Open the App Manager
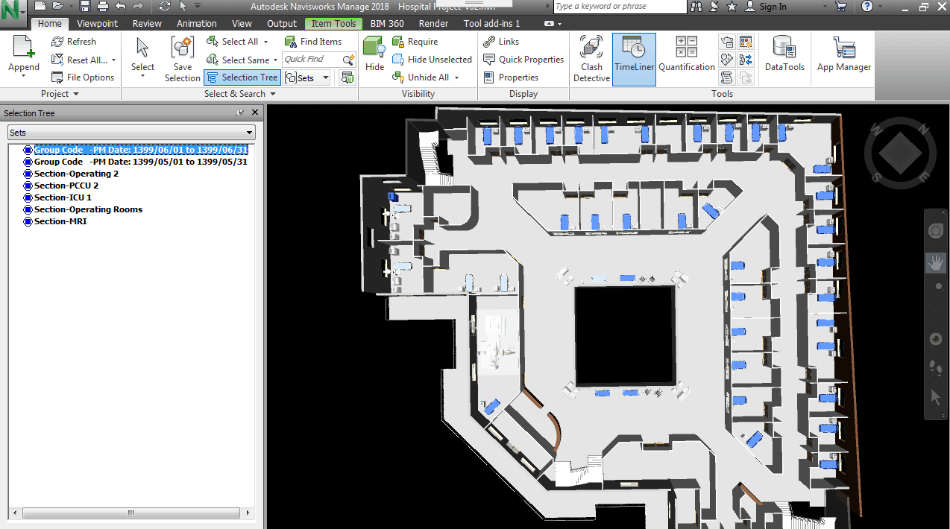 click(843, 58)
